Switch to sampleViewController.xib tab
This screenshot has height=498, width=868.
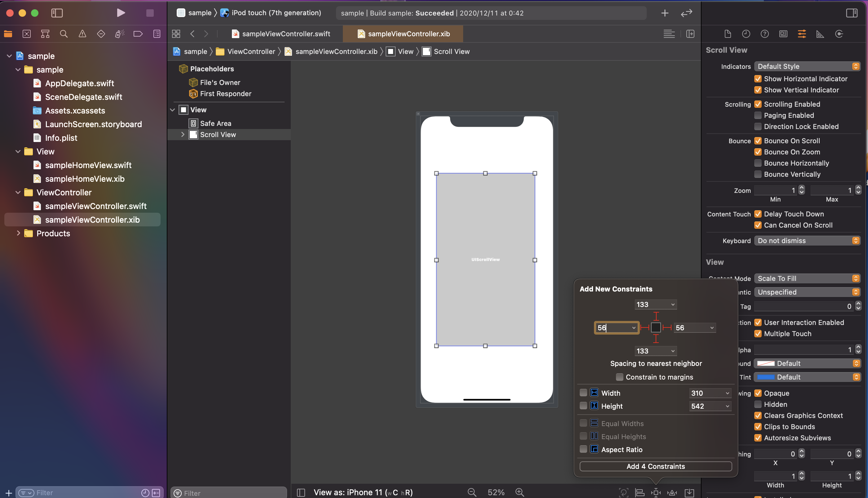coord(403,34)
